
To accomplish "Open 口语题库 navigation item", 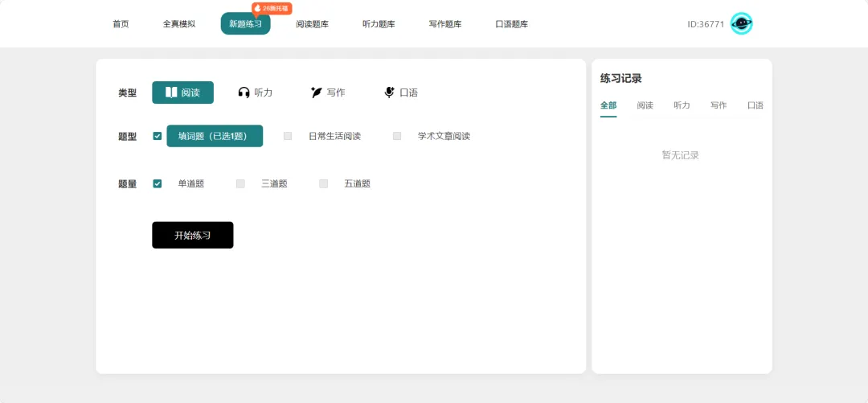I will (x=511, y=24).
